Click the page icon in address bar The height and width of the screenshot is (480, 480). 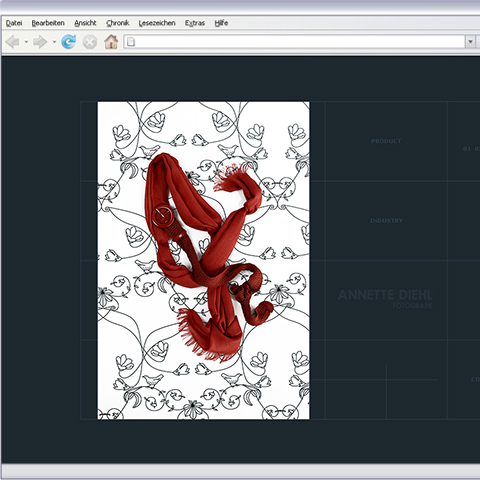coord(131,42)
